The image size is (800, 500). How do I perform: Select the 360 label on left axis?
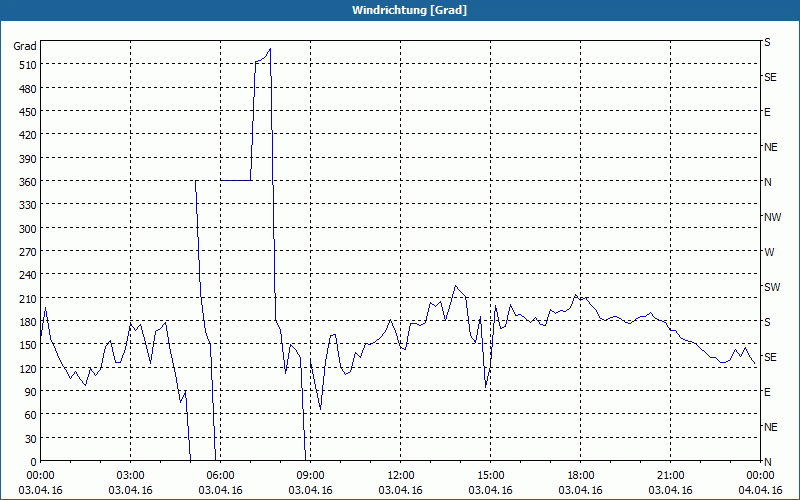28,182
